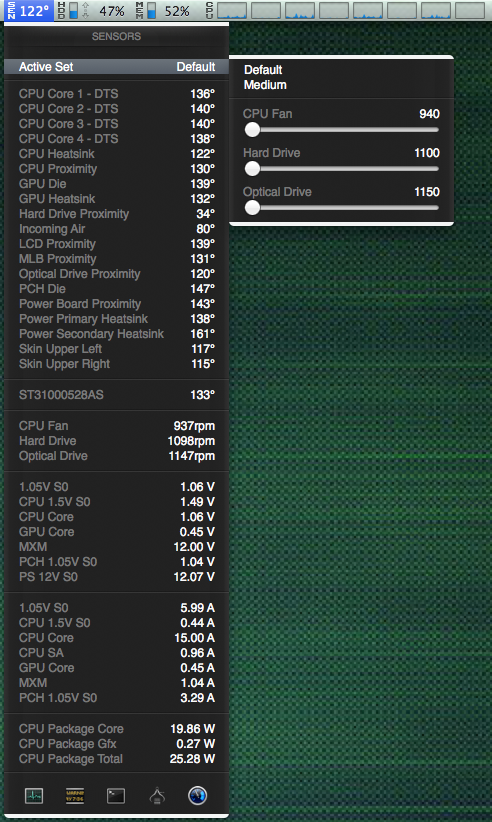Select the CPU Core 2 - DTS row
This screenshot has height=822, width=492.
pyautogui.click(x=116, y=109)
